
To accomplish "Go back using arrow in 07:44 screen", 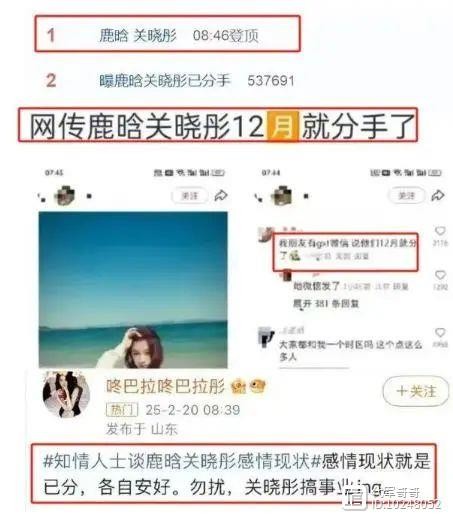I will pos(258,197).
